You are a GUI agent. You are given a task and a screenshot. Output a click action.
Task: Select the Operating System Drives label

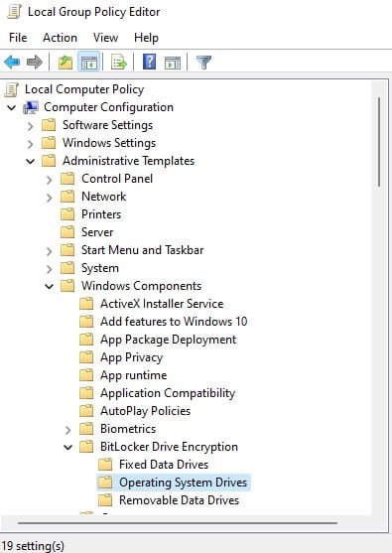click(183, 483)
